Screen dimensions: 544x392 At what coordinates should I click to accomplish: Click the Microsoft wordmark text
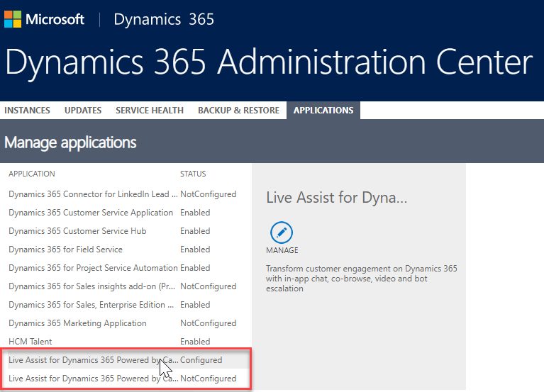click(x=55, y=19)
